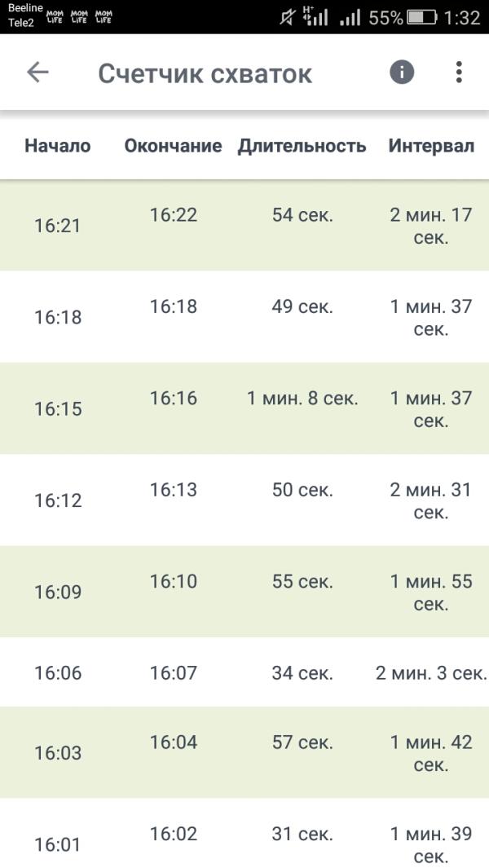Tap the muted sound status icon
This screenshot has width=489, height=868.
(x=288, y=17)
